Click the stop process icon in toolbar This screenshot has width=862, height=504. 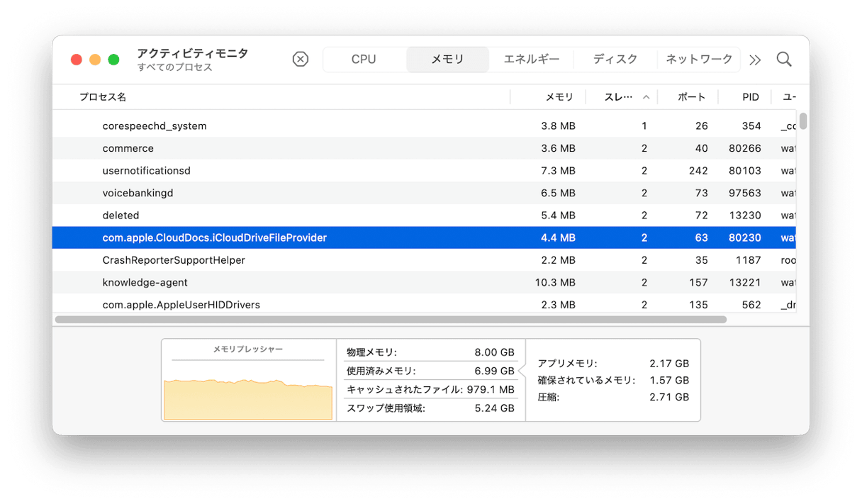coord(301,60)
